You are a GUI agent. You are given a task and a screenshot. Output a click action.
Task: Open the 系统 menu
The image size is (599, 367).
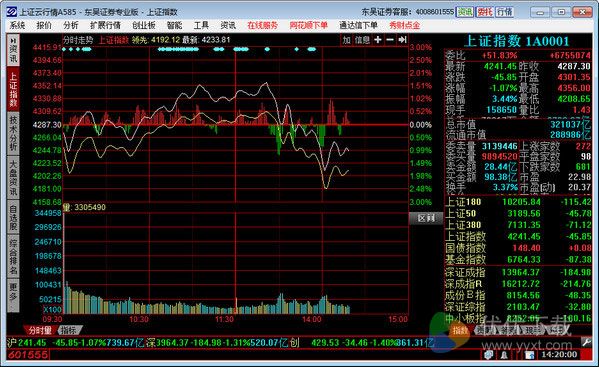(x=18, y=26)
